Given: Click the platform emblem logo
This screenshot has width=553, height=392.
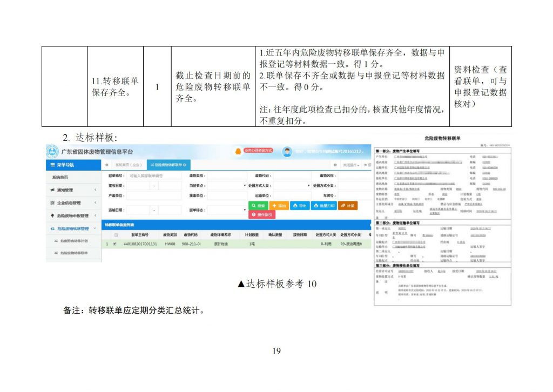Looking at the screenshot, I should click(x=52, y=152).
